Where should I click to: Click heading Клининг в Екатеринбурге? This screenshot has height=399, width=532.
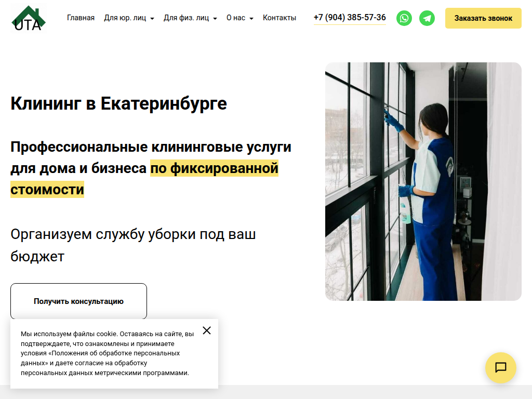(119, 103)
